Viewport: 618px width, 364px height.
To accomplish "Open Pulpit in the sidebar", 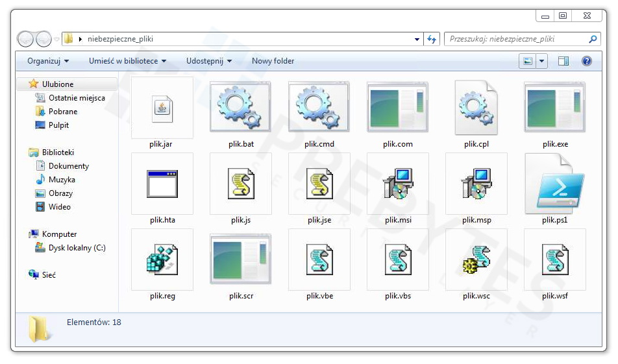I will tap(58, 125).
